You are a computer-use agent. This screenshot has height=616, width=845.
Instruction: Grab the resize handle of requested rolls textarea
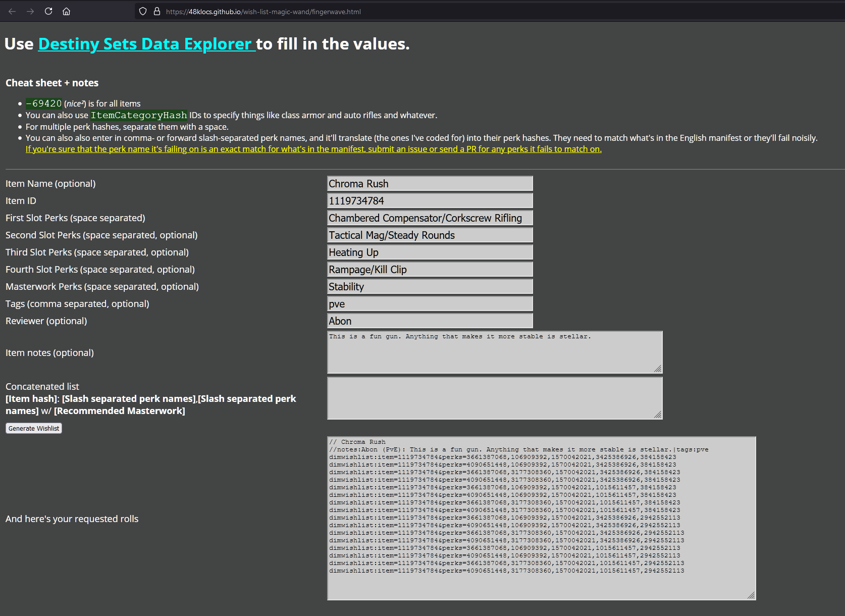pyautogui.click(x=751, y=596)
